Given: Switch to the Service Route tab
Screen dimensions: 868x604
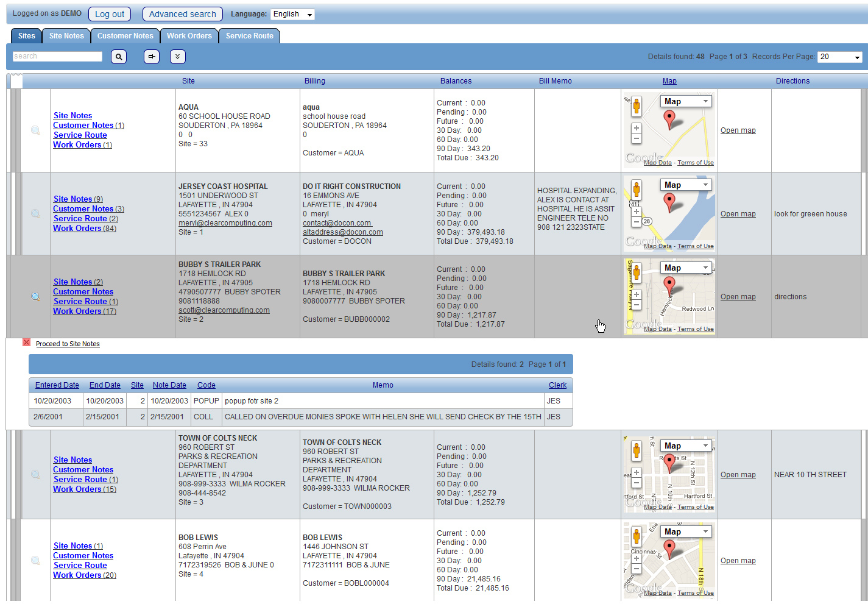Looking at the screenshot, I should 250,36.
